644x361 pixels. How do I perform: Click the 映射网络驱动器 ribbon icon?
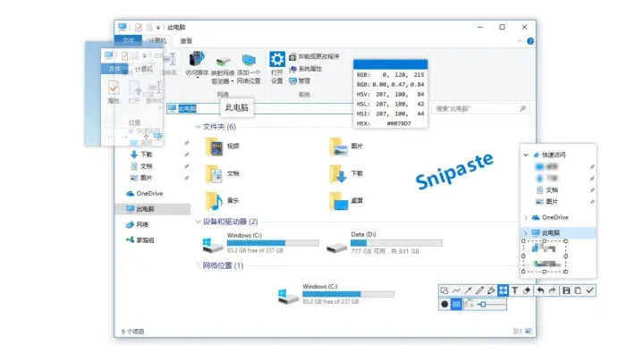tap(223, 61)
